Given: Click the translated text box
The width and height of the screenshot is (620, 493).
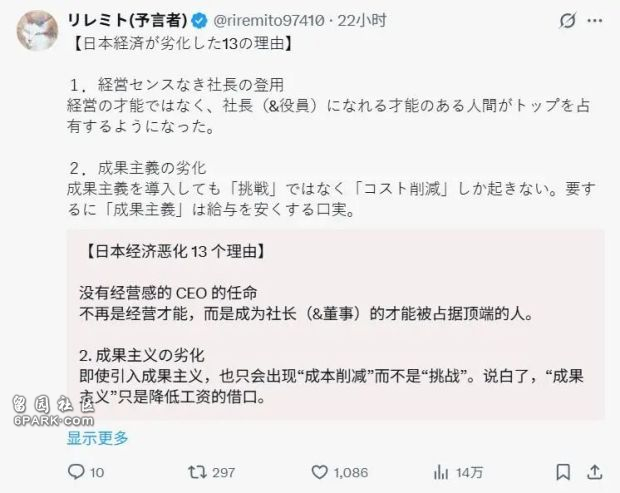Looking at the screenshot, I should pyautogui.click(x=335, y=325).
